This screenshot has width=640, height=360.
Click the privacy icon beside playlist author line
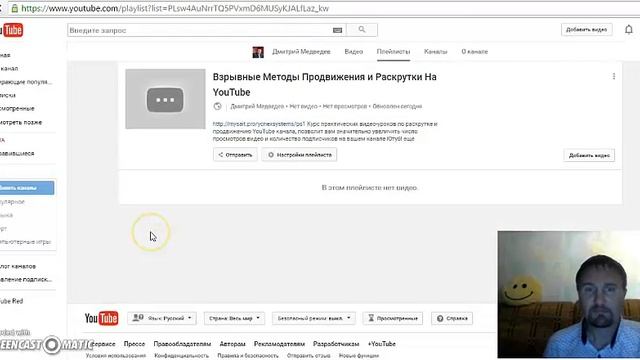(218, 107)
